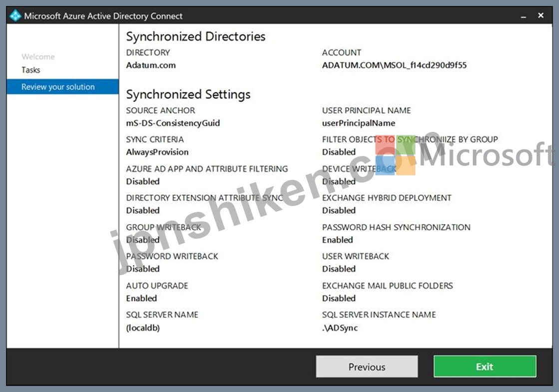Click the Azure AD Connect logo icon
Image resolution: width=559 pixels, height=392 pixels.
pos(15,16)
